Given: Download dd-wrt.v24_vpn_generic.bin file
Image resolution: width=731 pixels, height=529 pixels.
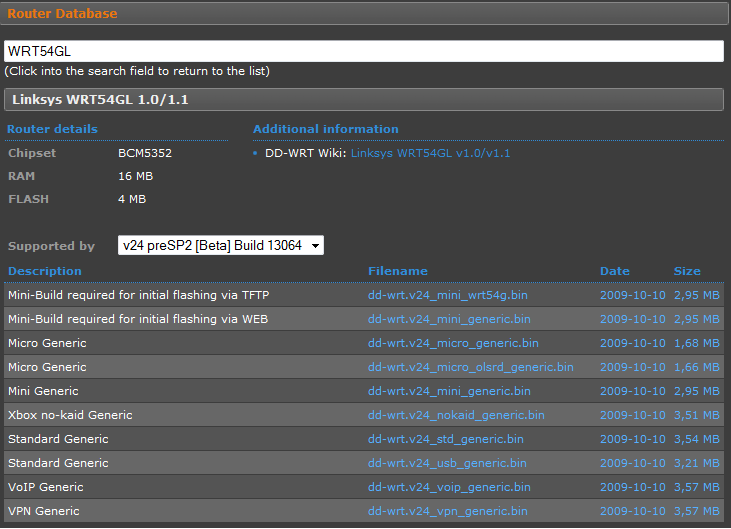Looking at the screenshot, I should 447,511.
